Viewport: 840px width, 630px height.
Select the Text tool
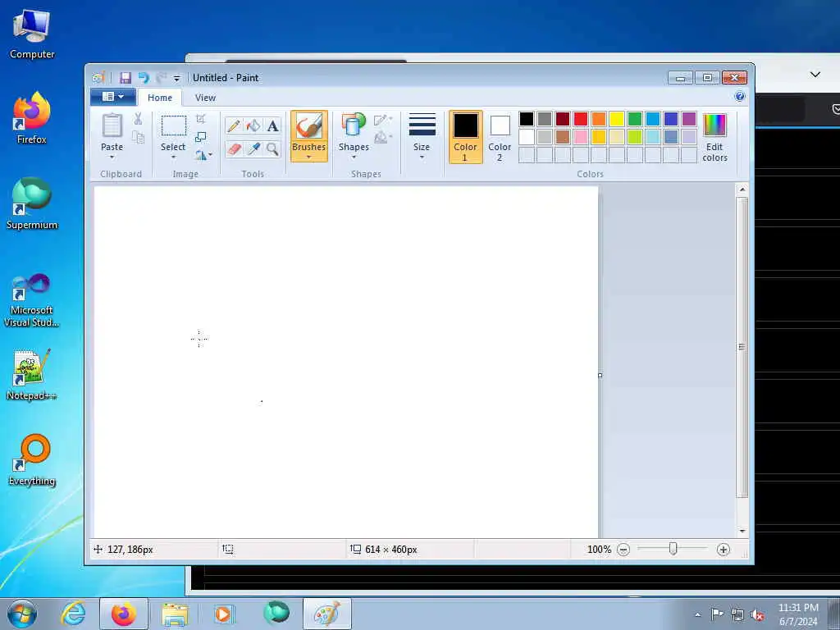(x=272, y=126)
